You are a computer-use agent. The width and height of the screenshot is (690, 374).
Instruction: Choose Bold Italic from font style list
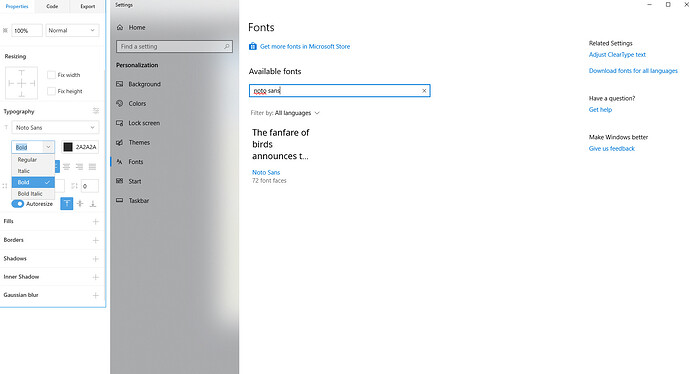pyautogui.click(x=33, y=194)
